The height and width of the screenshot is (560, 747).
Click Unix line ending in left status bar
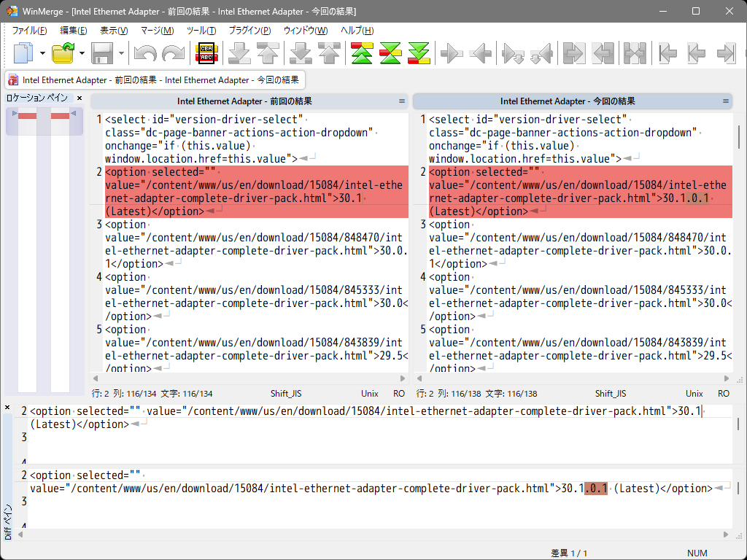370,394
